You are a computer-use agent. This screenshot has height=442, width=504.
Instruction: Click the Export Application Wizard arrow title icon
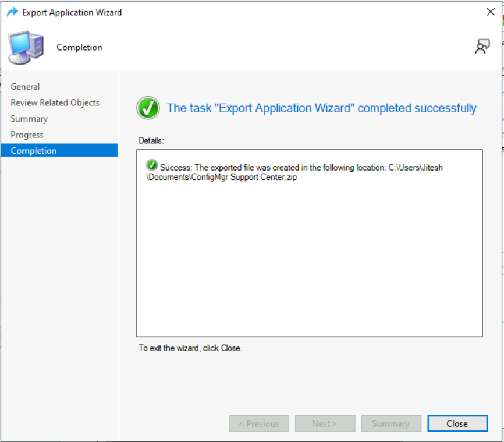point(12,12)
